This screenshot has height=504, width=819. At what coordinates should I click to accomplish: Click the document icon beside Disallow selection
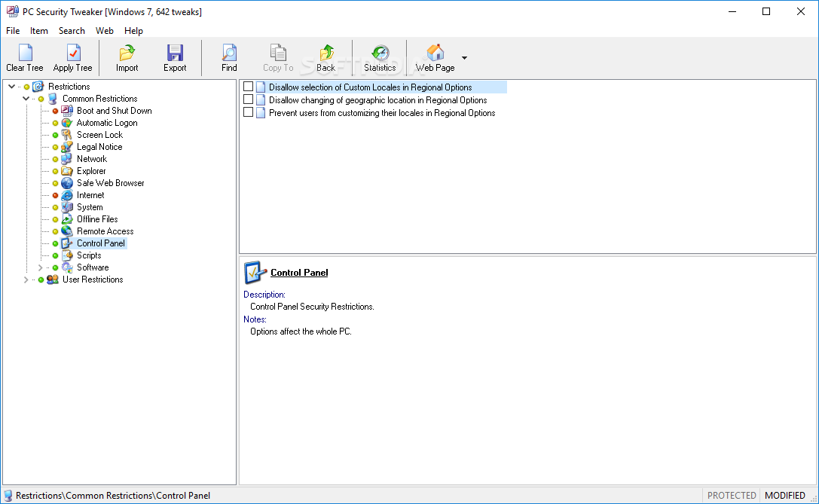(x=261, y=87)
